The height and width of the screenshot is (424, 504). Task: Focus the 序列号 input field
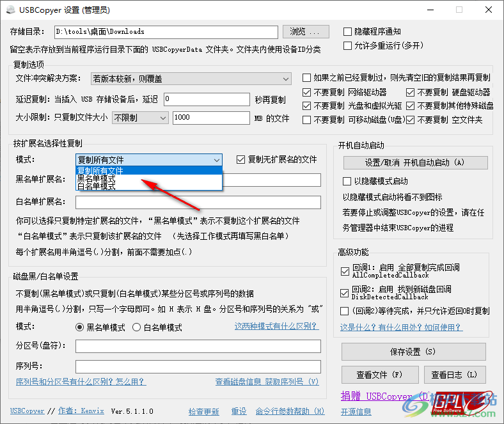click(198, 367)
